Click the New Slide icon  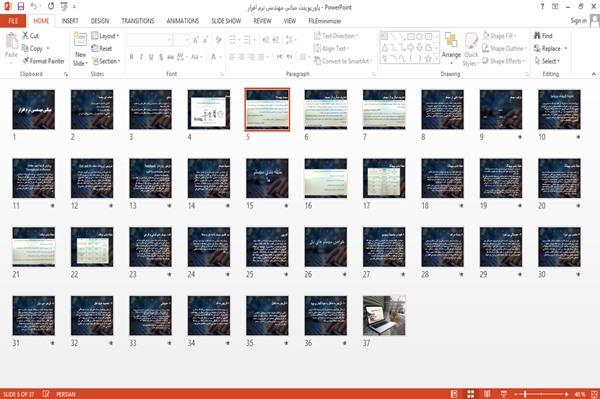(x=80, y=40)
